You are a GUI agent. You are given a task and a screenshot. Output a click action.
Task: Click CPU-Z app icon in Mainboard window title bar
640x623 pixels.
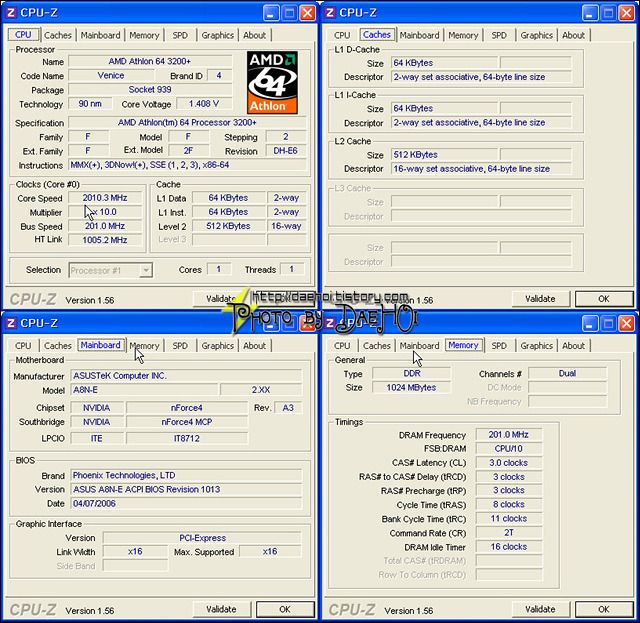pos(11,323)
